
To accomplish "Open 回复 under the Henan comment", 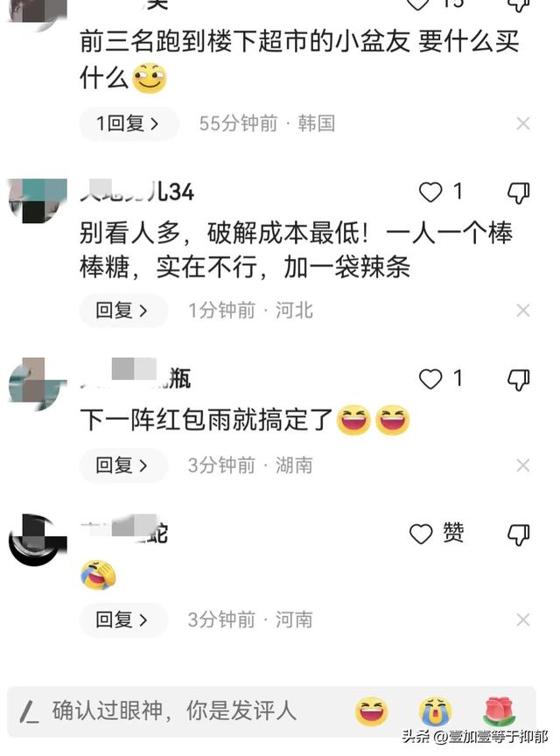I will (x=123, y=619).
